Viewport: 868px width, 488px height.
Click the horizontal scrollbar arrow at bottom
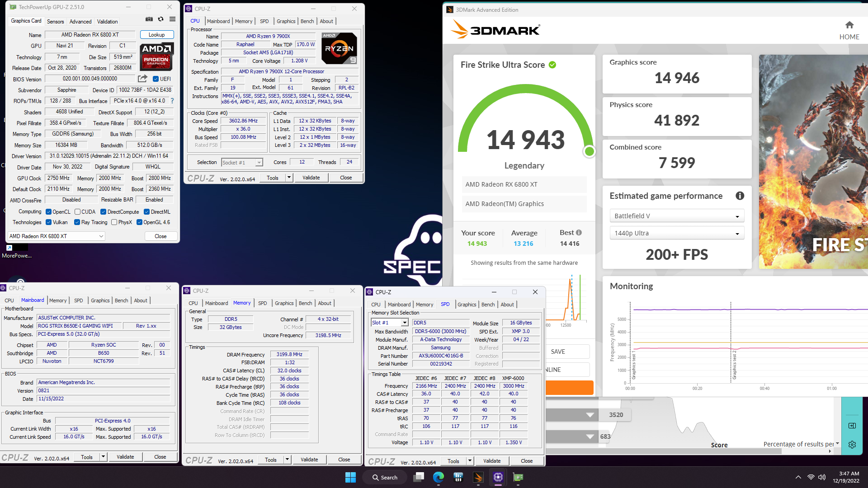click(x=830, y=451)
